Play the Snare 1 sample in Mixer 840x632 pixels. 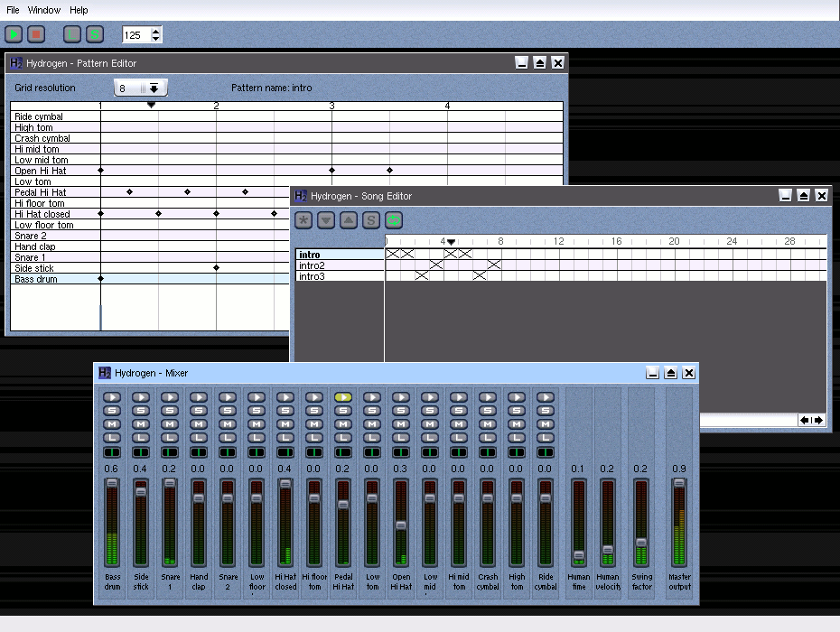pyautogui.click(x=170, y=397)
